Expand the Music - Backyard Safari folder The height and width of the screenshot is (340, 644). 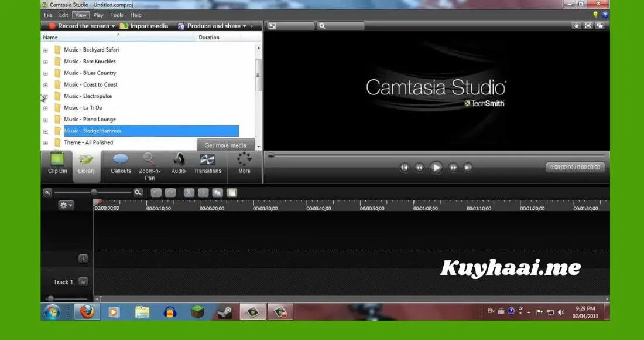click(46, 50)
